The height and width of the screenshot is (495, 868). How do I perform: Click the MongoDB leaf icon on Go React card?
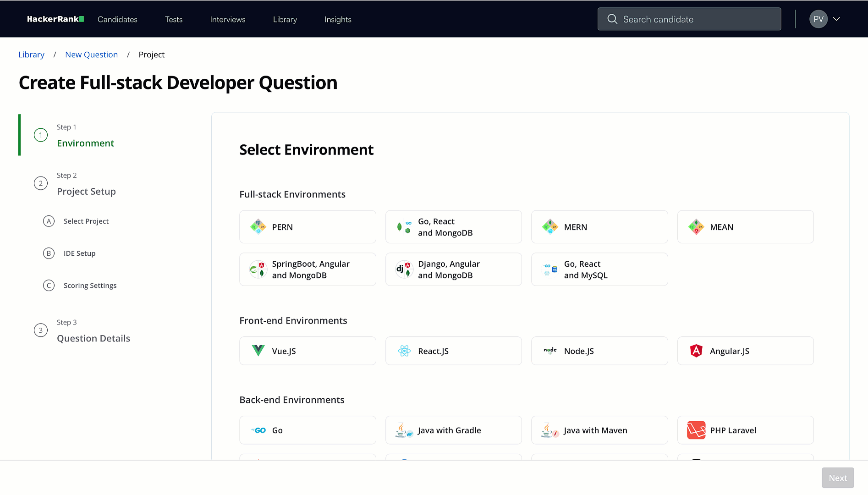pos(400,226)
